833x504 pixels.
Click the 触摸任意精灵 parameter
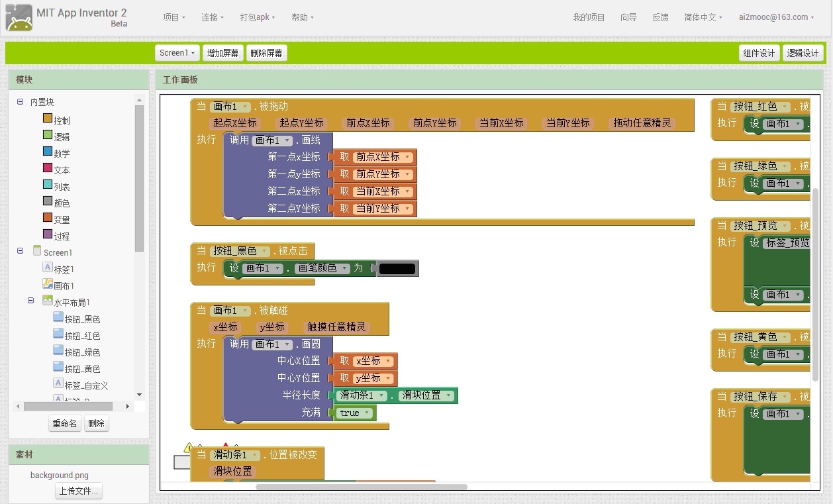336,327
